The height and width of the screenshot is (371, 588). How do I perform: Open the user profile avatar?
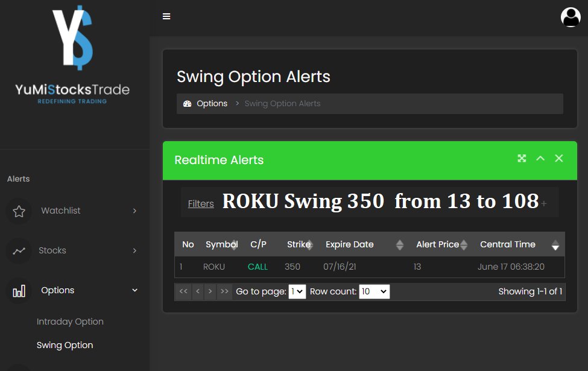pyautogui.click(x=571, y=17)
